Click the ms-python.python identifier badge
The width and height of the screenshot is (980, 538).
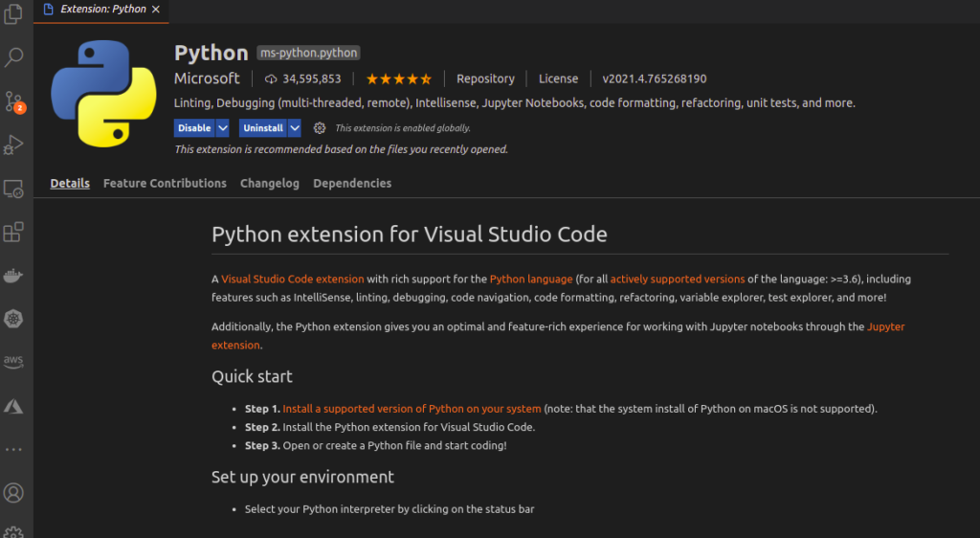point(309,53)
